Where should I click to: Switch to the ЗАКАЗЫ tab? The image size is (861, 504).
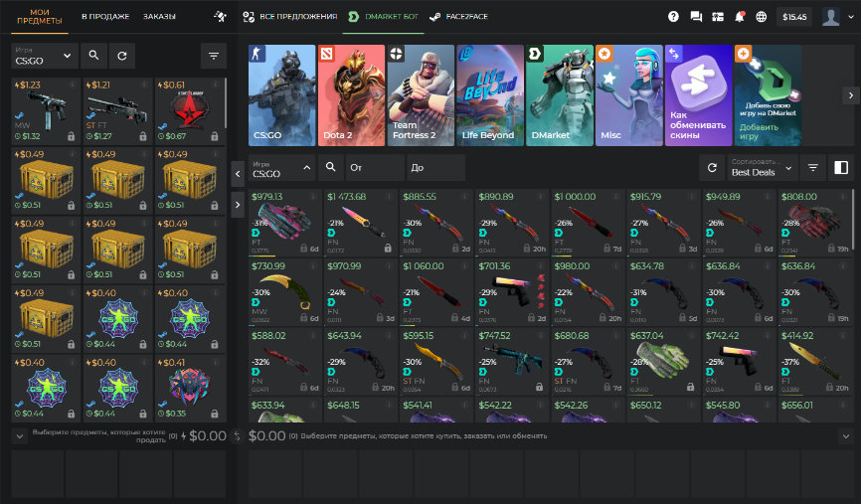159,17
